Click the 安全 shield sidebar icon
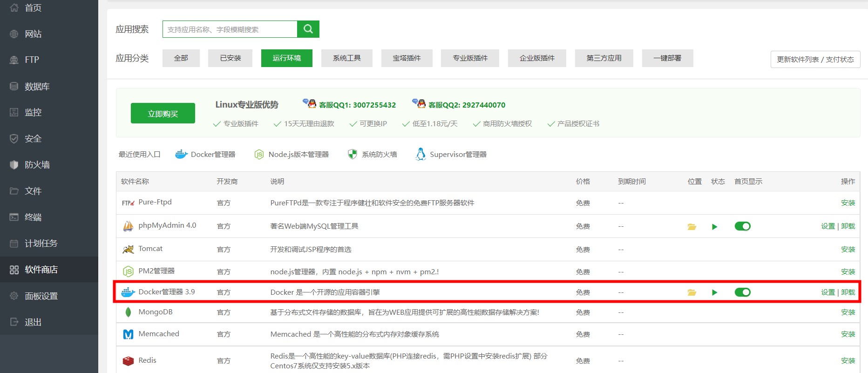868x373 pixels. coord(14,138)
